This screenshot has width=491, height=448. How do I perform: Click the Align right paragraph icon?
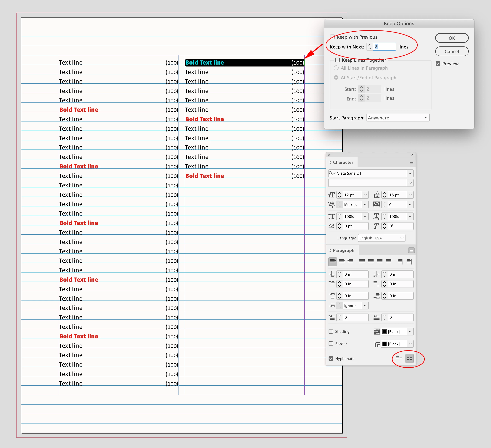coord(350,262)
